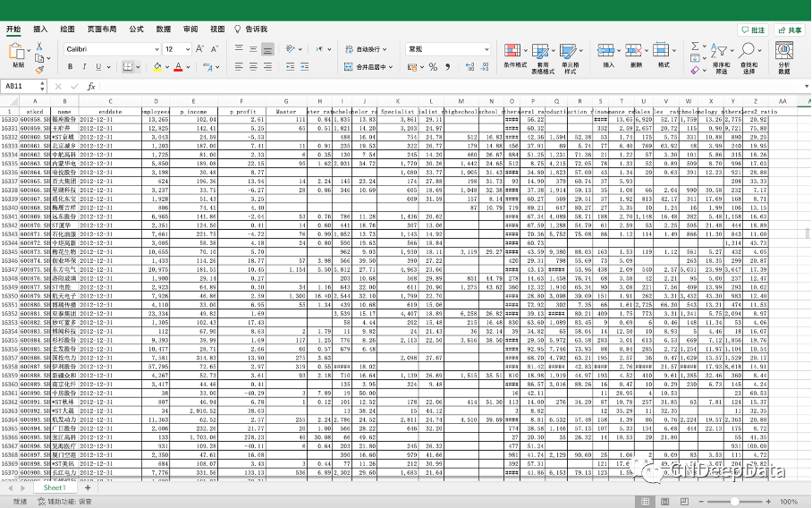Open 条件格式 conditional formatting
The height and width of the screenshot is (508, 812).
coord(515,56)
